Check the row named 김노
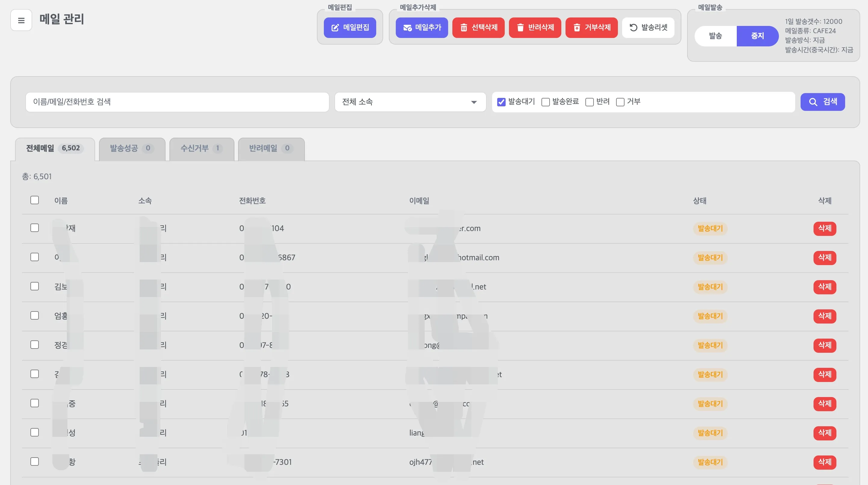The height and width of the screenshot is (485, 868). [35, 286]
